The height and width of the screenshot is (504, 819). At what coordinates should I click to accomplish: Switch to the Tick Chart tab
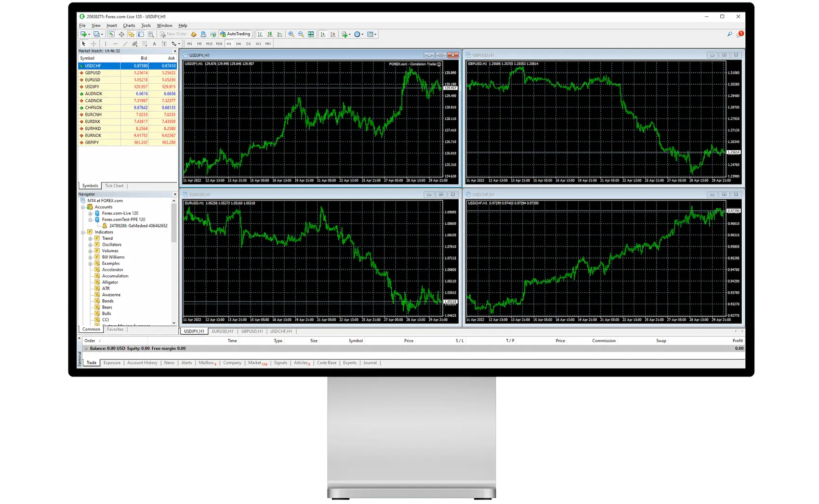tap(114, 186)
